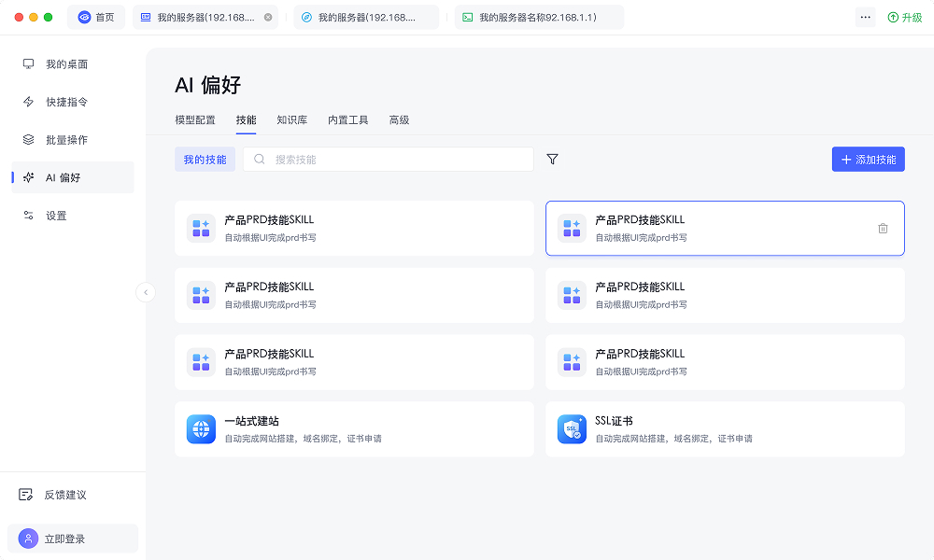Click the 添加技能 button

[x=868, y=160]
